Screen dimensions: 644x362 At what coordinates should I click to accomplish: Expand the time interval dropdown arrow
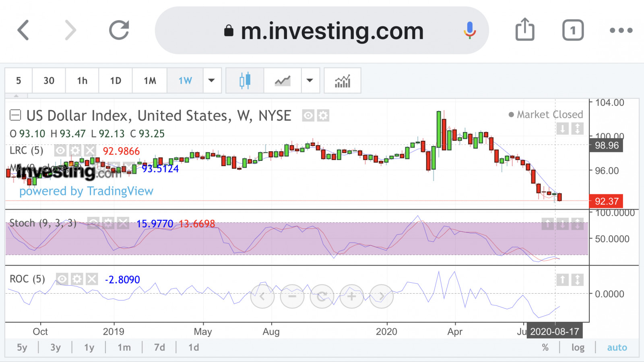click(x=212, y=81)
